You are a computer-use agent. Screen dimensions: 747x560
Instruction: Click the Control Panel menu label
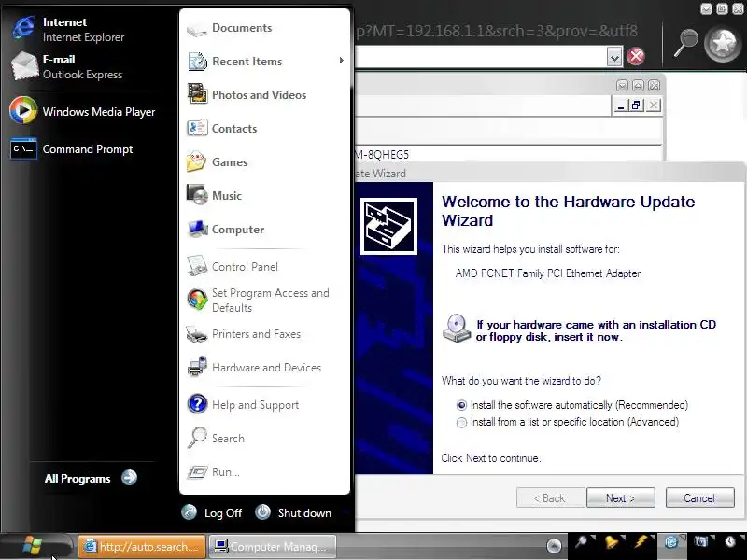tap(245, 267)
